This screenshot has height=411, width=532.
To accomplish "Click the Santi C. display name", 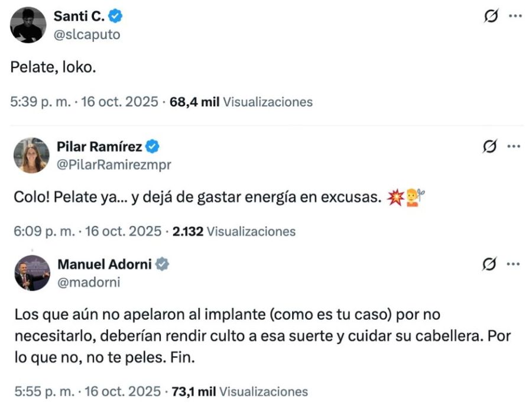I will click(79, 17).
